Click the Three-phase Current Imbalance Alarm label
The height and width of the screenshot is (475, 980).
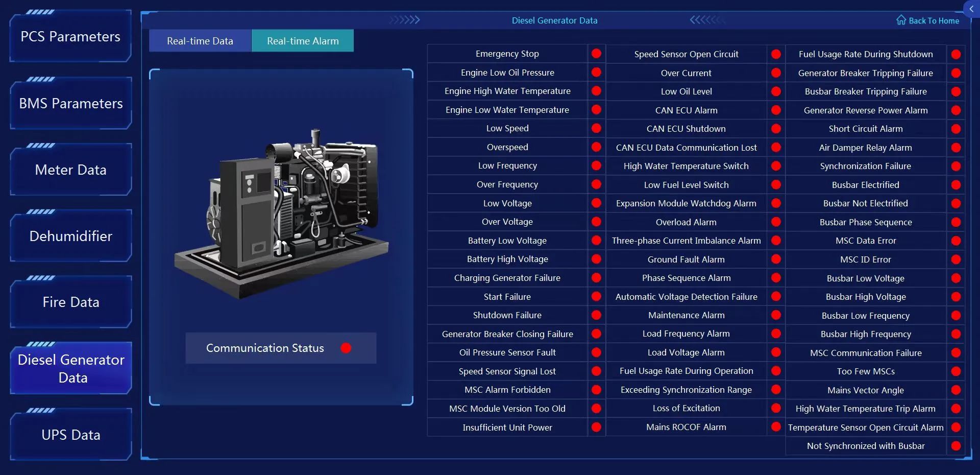[x=686, y=241]
